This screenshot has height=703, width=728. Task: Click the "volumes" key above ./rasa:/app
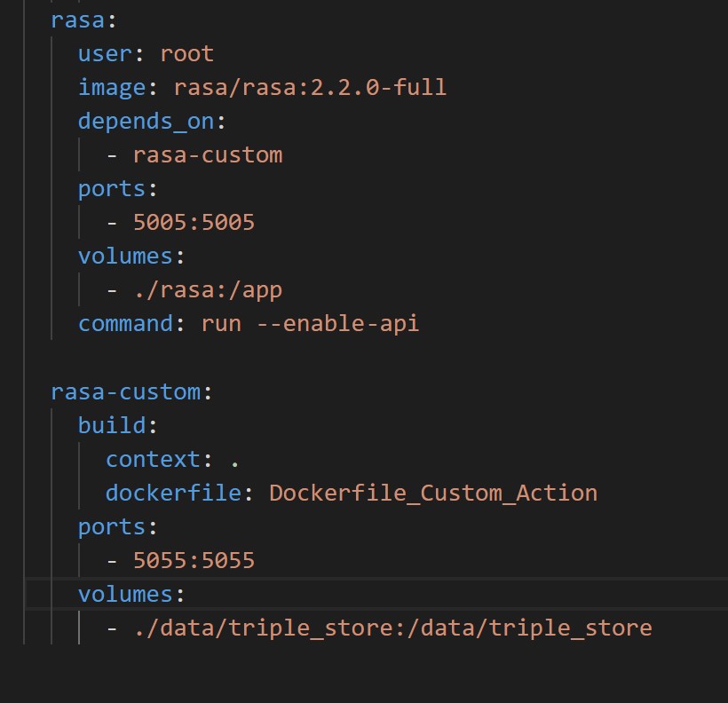coord(125,256)
